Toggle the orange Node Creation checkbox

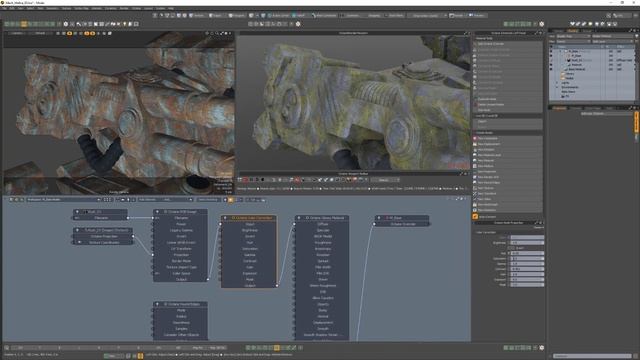475,217
